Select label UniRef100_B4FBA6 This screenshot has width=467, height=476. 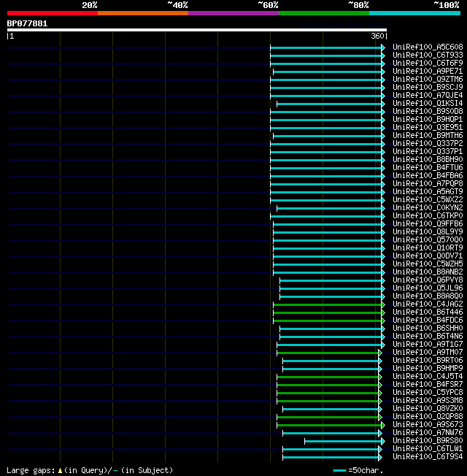point(428,176)
